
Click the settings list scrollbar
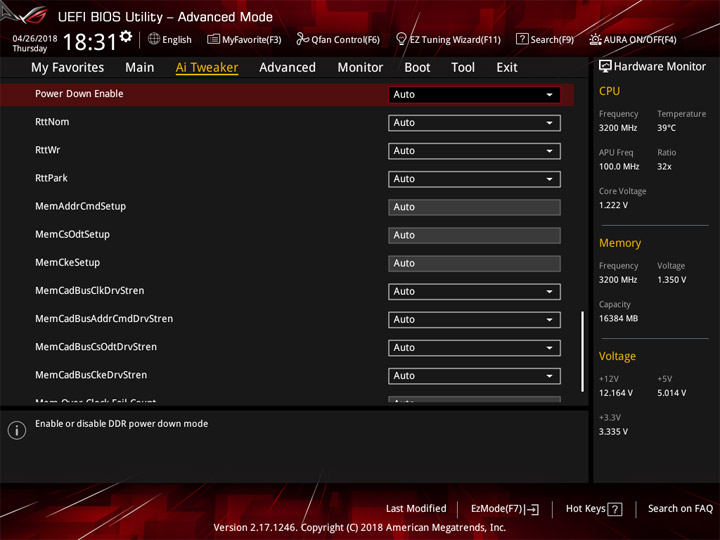click(583, 352)
